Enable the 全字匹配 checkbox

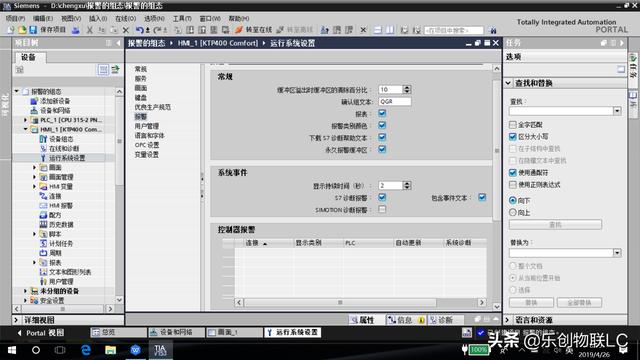click(x=513, y=124)
